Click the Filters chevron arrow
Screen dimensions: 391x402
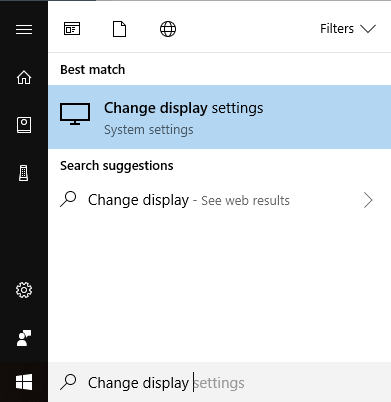(368, 29)
